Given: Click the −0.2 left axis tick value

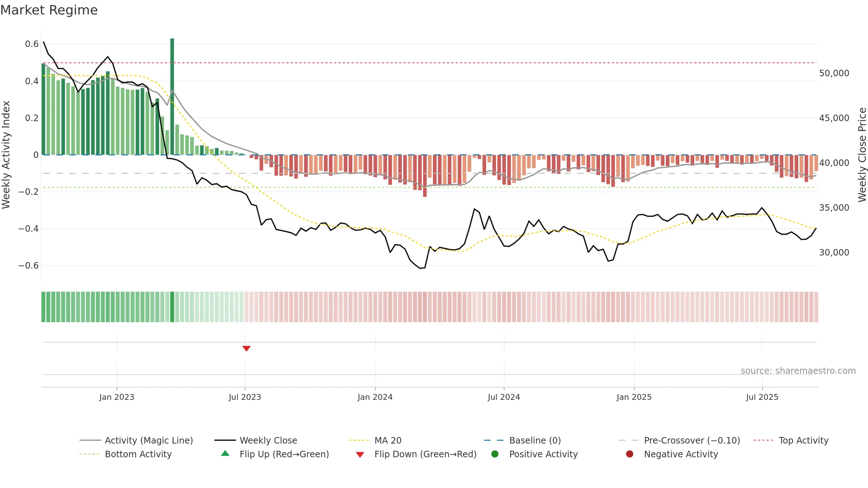Looking at the screenshot, I should (29, 192).
